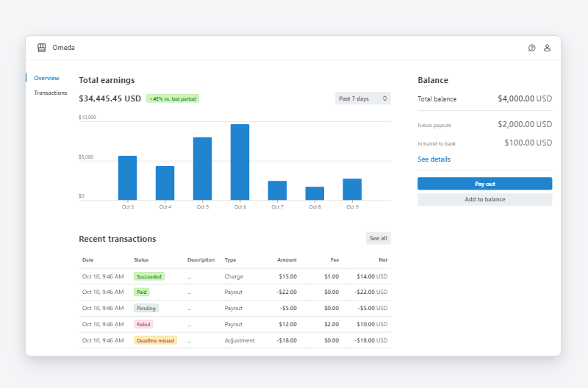This screenshot has width=588, height=388.
Task: Open the user account profile icon
Action: pos(547,48)
